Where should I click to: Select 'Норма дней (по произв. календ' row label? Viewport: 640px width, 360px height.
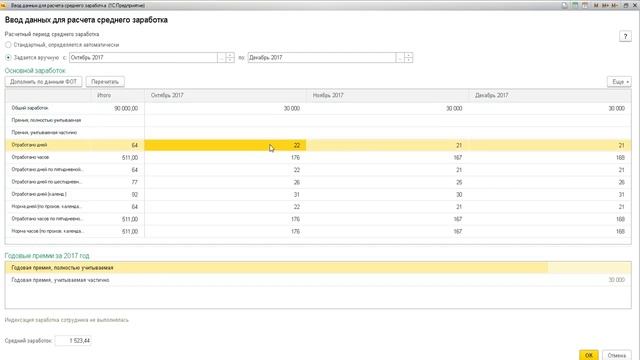[x=47, y=207]
